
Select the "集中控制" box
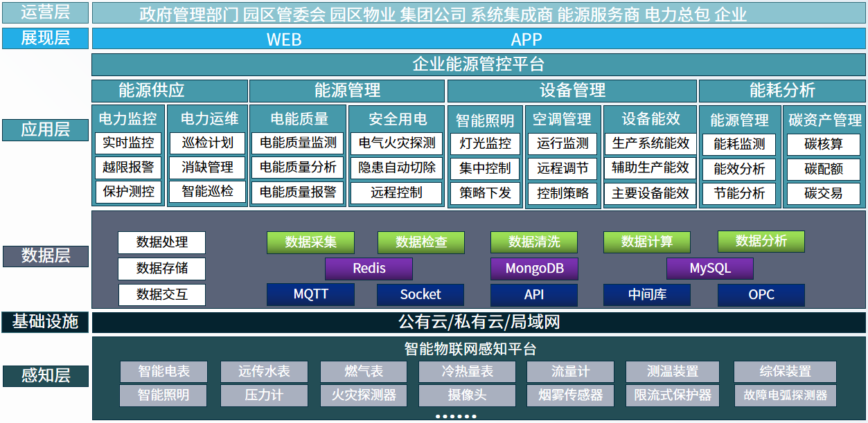click(x=485, y=168)
